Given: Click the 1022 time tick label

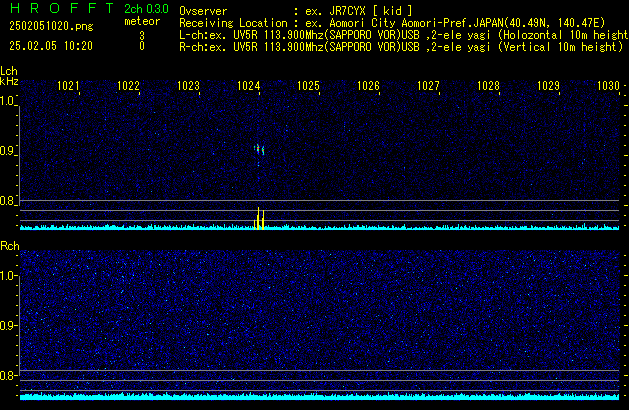Looking at the screenshot, I should pyautogui.click(x=128, y=86).
